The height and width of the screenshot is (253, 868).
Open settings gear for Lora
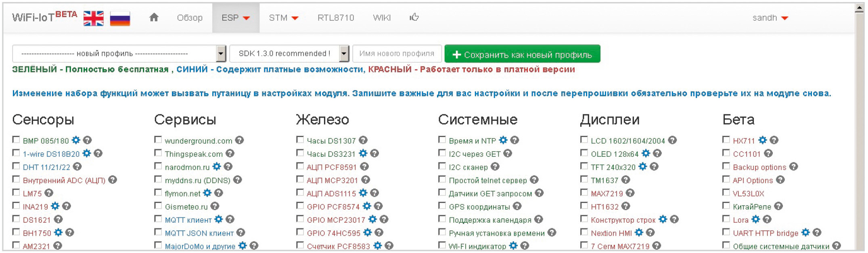pos(756,219)
